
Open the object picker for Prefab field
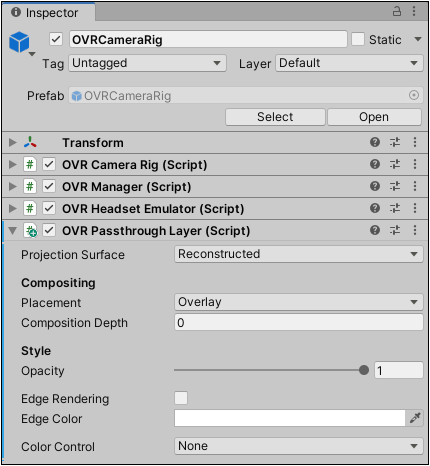(414, 95)
